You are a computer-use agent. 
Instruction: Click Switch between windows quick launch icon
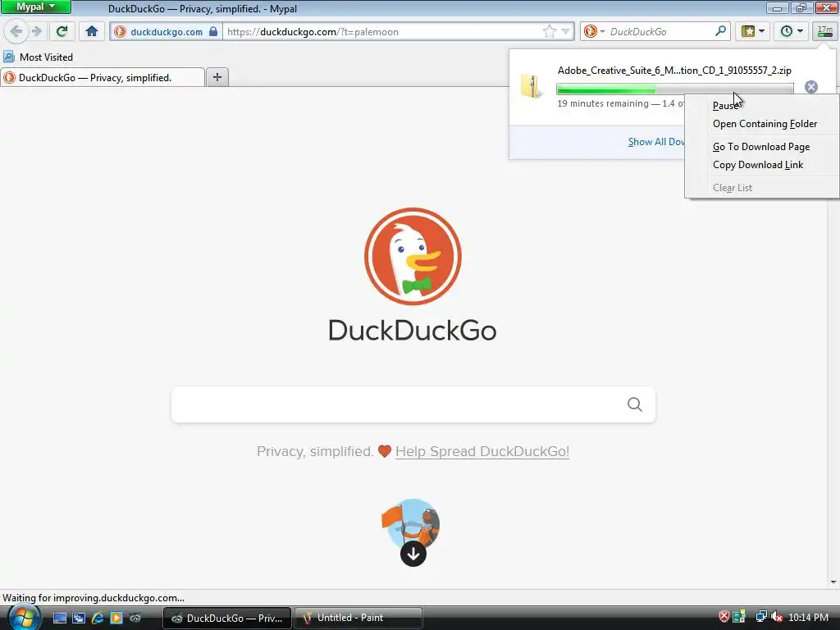tap(79, 618)
